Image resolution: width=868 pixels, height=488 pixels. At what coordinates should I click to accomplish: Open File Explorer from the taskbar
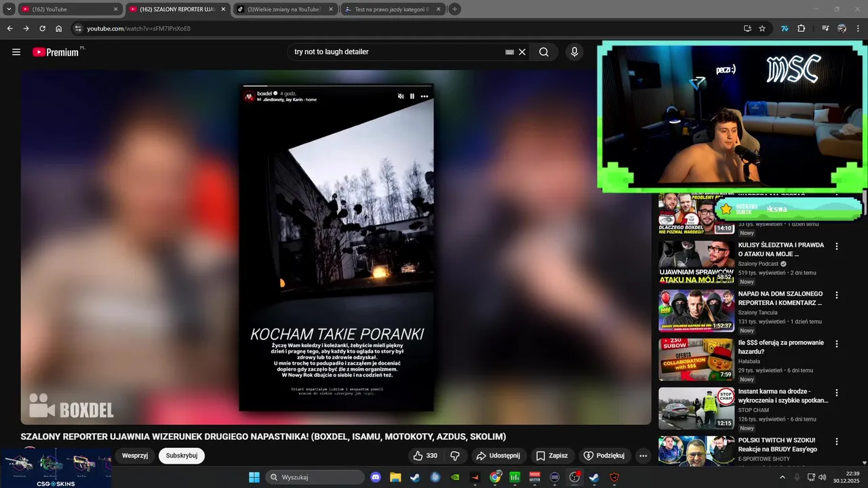[395, 477]
